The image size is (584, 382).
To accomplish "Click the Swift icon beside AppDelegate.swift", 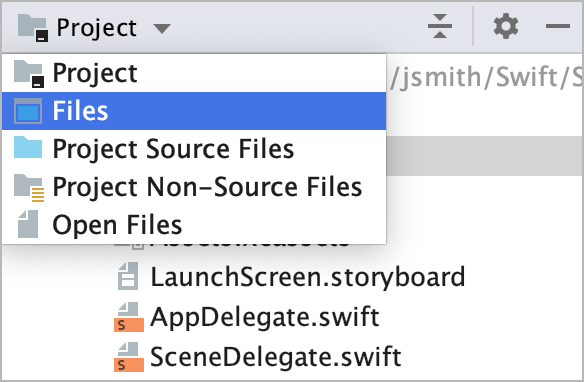I will (129, 317).
